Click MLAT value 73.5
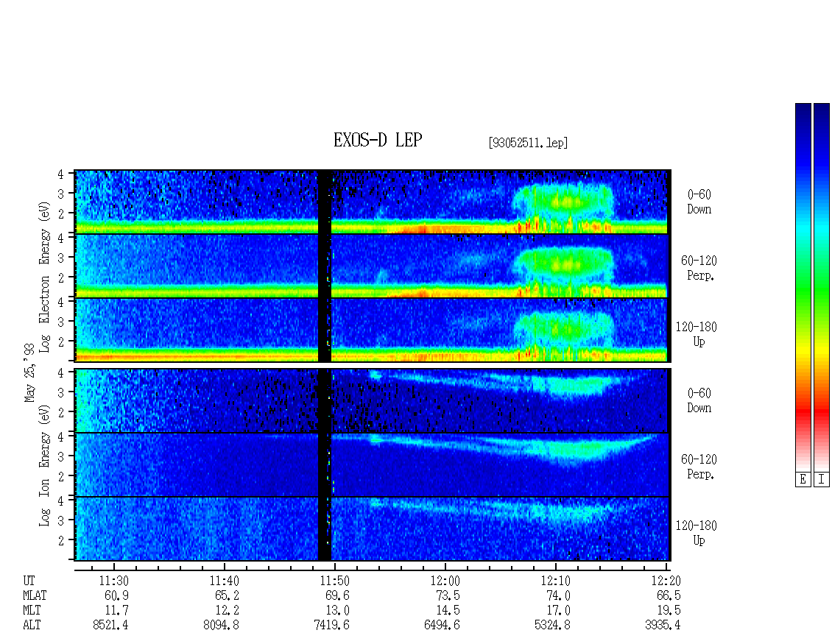The image size is (832, 644). coord(448,595)
